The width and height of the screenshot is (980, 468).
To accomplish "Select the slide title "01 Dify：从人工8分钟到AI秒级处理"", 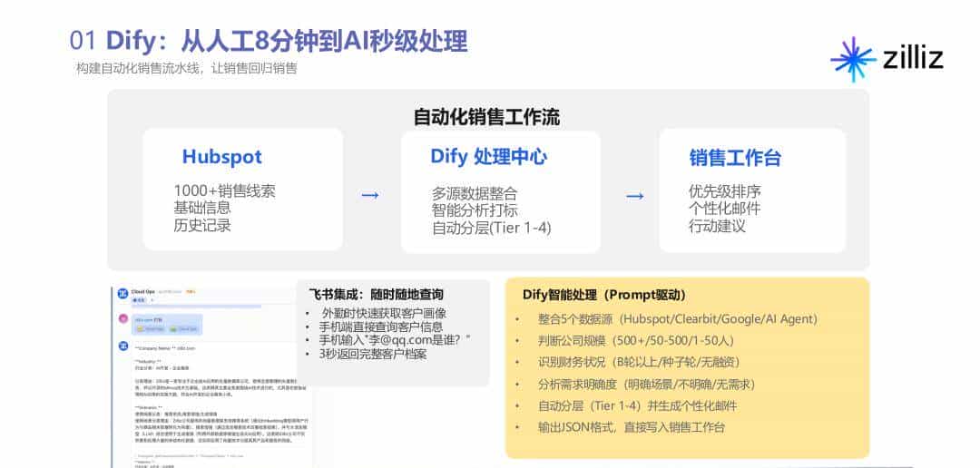I will point(269,41).
